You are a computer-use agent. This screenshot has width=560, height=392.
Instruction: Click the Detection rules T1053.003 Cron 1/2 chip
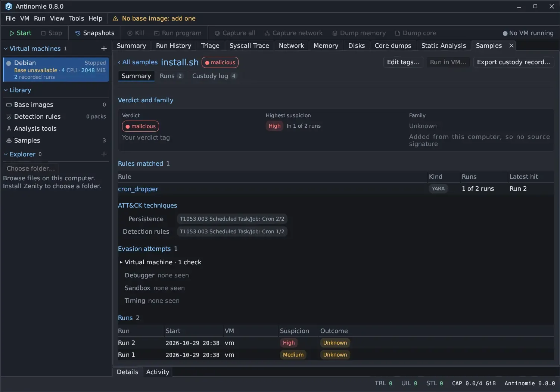click(x=232, y=232)
